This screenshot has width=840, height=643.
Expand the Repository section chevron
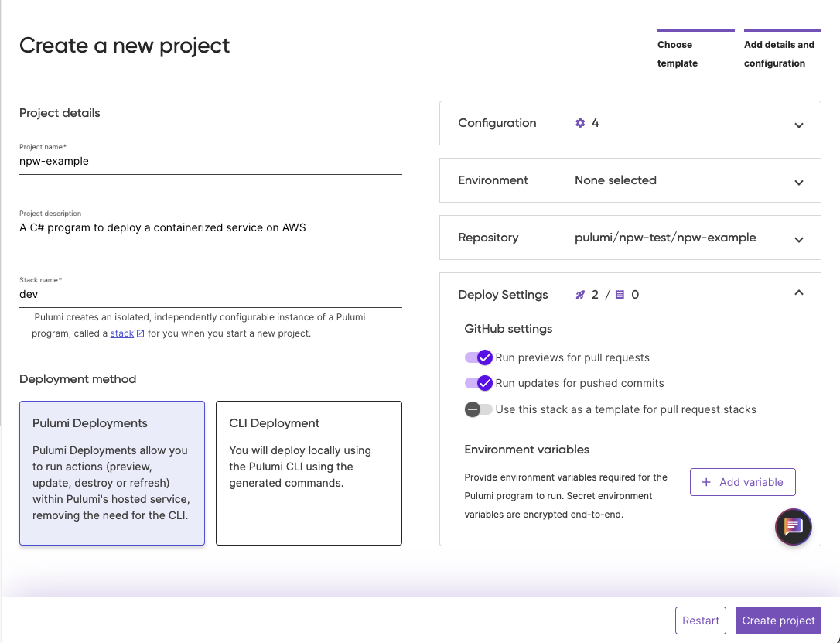click(x=798, y=240)
